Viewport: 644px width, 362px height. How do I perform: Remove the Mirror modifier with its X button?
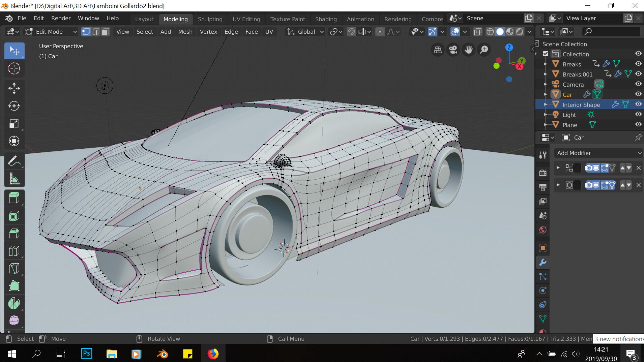point(638,168)
